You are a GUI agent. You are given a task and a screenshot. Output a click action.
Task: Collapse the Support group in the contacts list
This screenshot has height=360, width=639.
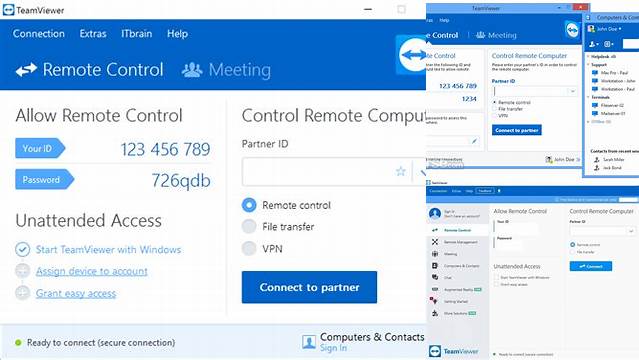pyautogui.click(x=588, y=64)
